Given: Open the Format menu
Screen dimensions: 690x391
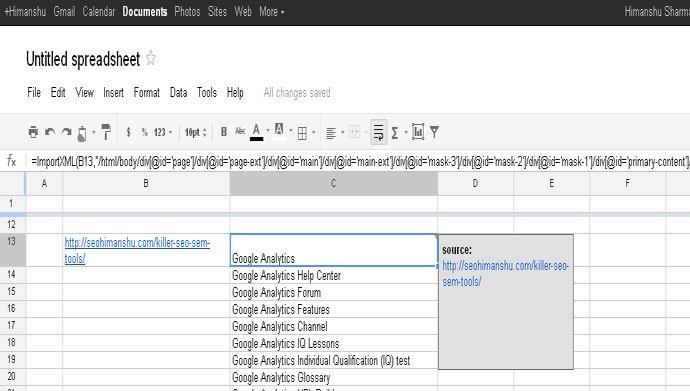Looking at the screenshot, I should 147,92.
